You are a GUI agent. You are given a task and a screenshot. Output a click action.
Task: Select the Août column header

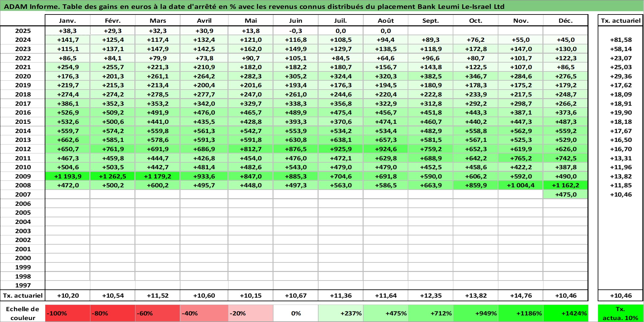click(x=386, y=20)
